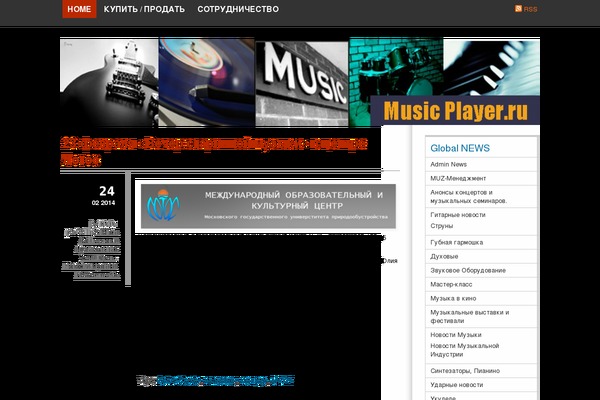Open the СОТРУДНИЧЕСТВО menu item
This screenshot has width=600, height=400.
[x=238, y=9]
